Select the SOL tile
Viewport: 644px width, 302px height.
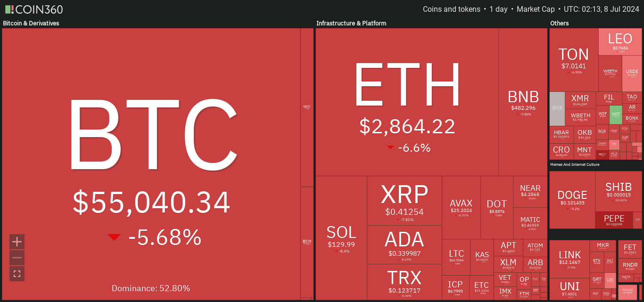[x=341, y=238]
